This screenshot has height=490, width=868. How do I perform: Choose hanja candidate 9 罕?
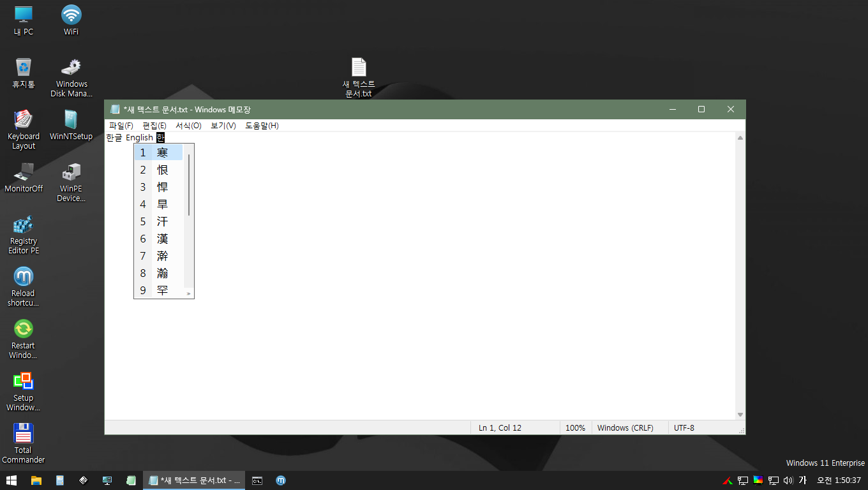(158, 290)
